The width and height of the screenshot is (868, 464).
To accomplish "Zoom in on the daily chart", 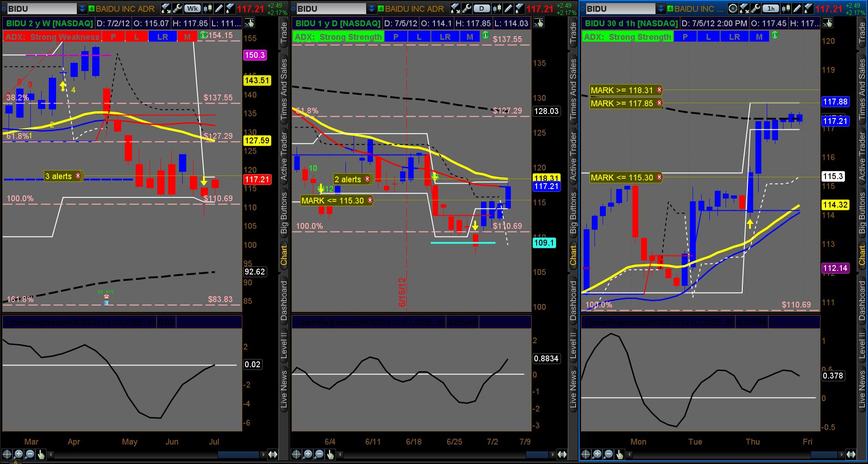I will pyautogui.click(x=308, y=455).
